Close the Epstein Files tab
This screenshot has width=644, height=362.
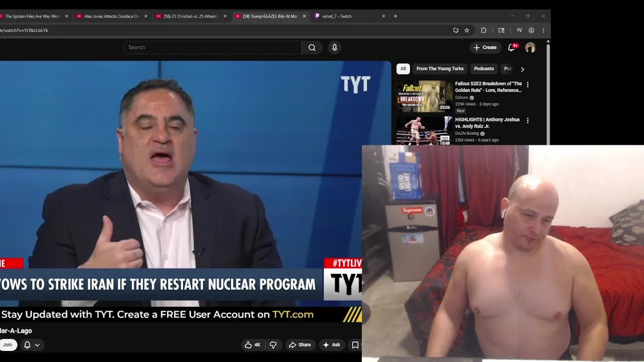coord(66,16)
